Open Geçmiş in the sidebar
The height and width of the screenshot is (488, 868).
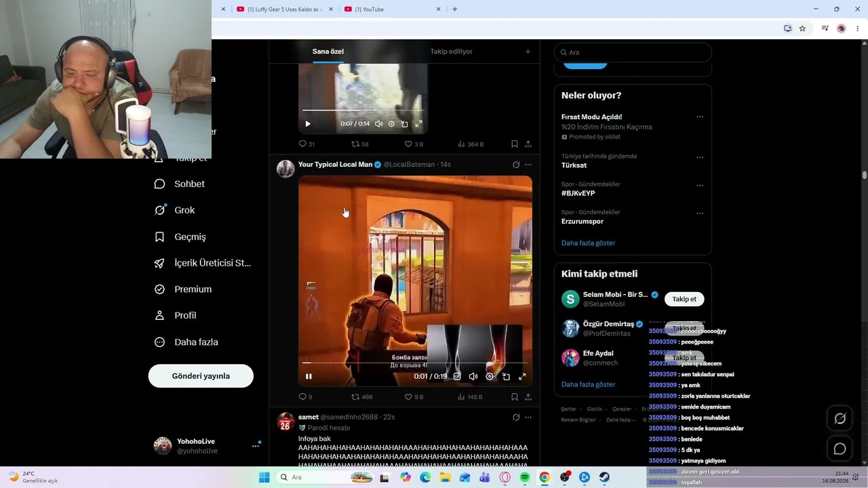[x=180, y=237]
